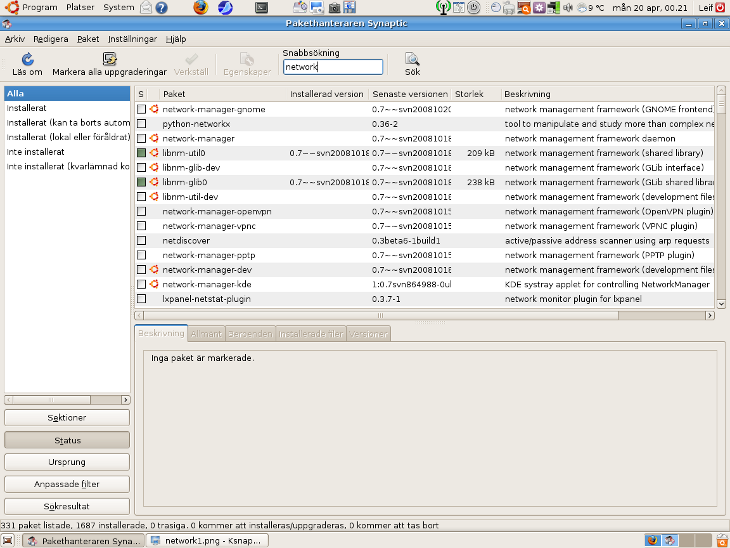
Task: Click the Status button
Action: 67,440
